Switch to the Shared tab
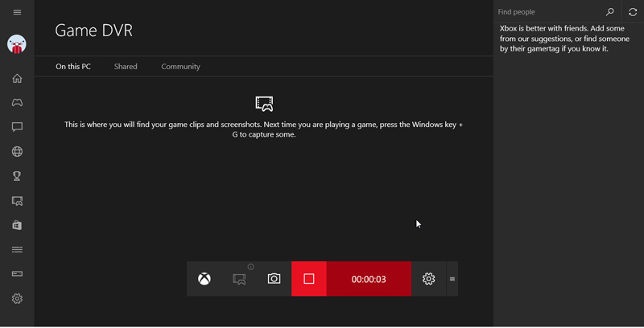644x328 pixels. tap(126, 67)
